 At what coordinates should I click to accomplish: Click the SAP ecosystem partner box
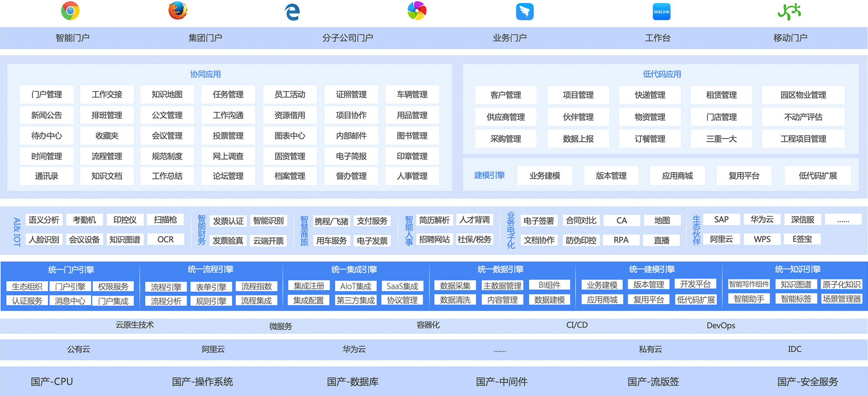click(721, 220)
